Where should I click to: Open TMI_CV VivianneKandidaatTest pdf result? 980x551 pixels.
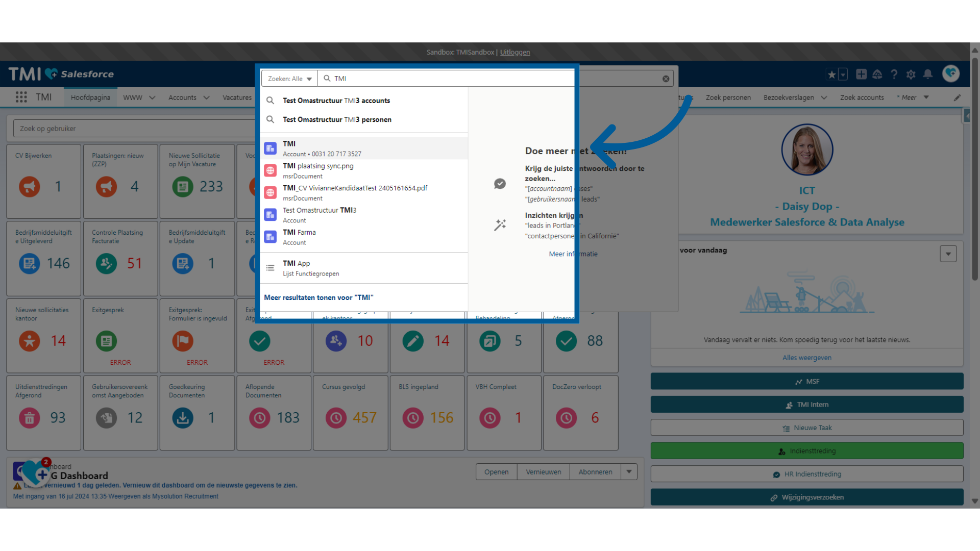364,193
